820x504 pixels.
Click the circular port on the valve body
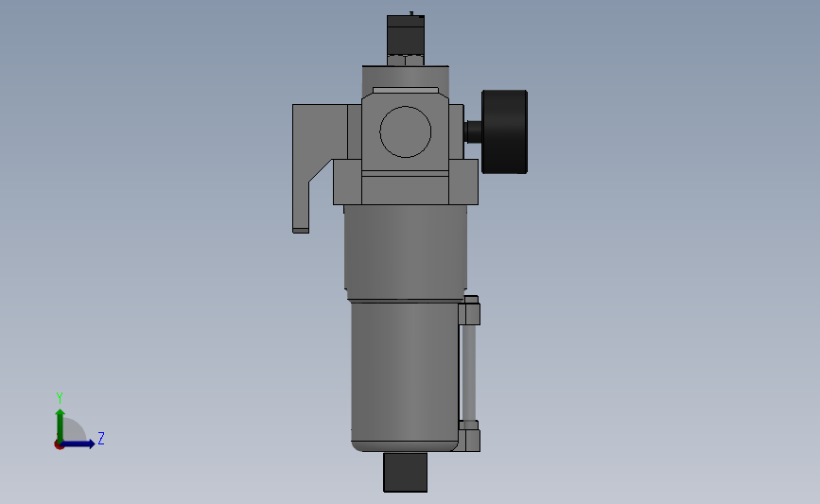tap(406, 131)
